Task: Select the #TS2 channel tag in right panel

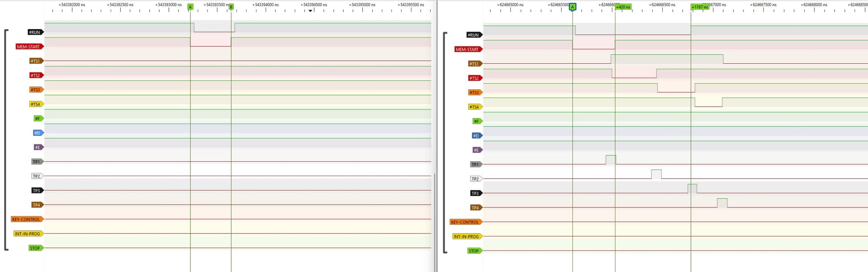Action: 475,78
